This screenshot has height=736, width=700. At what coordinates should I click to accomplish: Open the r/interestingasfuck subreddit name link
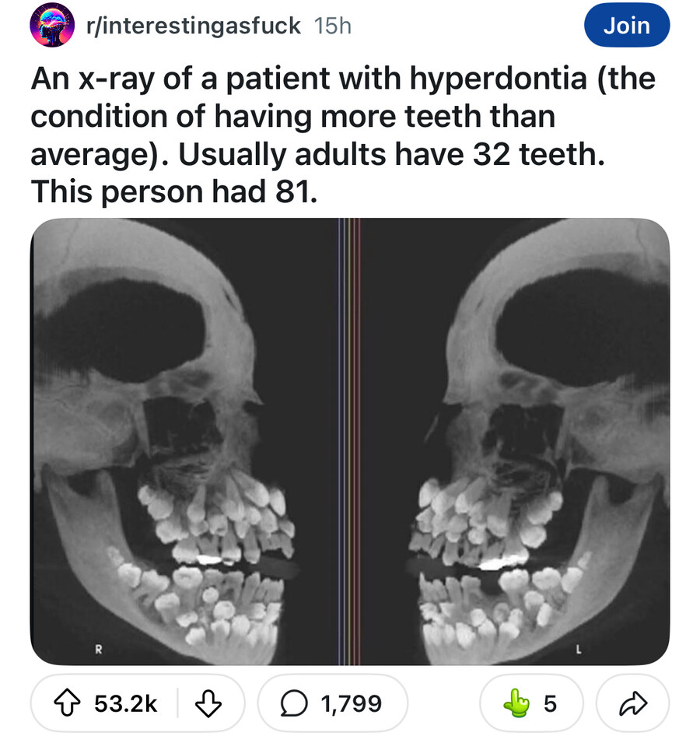tap(194, 26)
